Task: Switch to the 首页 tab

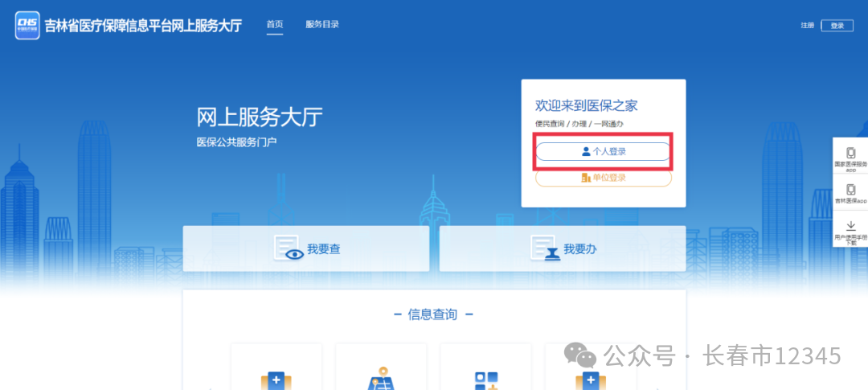Action: [275, 25]
